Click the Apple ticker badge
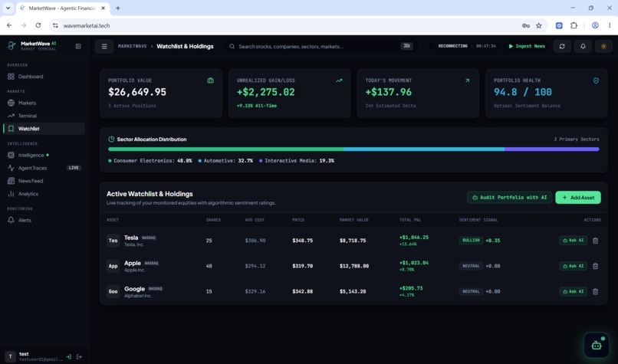The image size is (618, 364). pos(113,266)
